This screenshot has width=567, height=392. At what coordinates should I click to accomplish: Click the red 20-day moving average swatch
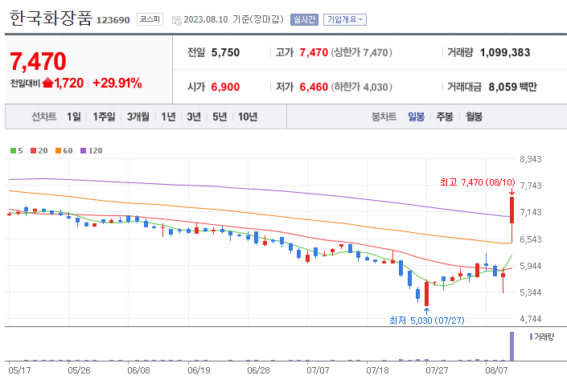point(33,151)
